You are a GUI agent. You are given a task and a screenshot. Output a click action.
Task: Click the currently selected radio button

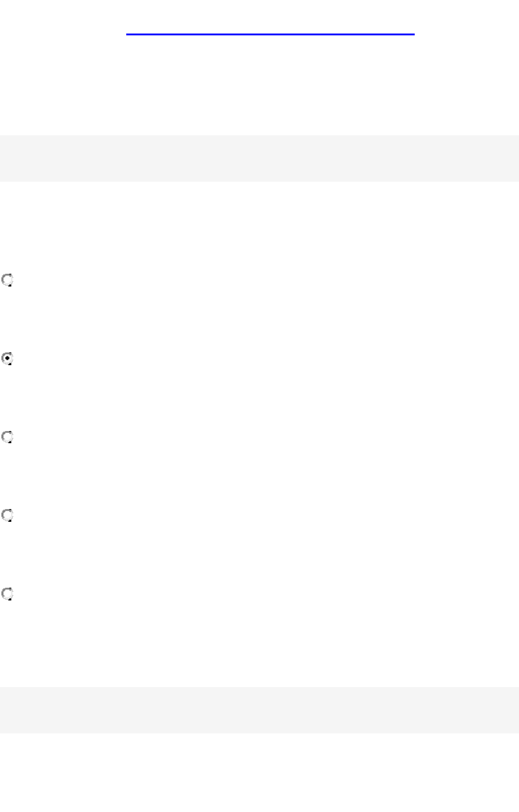click(7, 359)
